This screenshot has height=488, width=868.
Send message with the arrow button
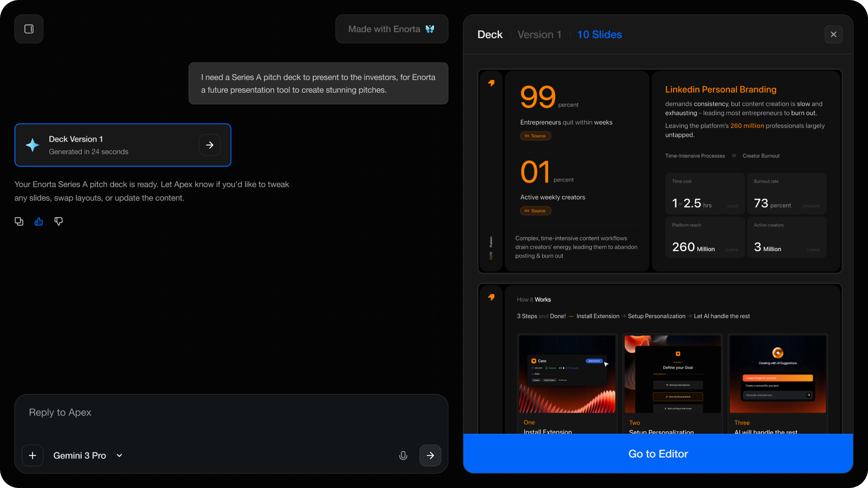(x=430, y=455)
